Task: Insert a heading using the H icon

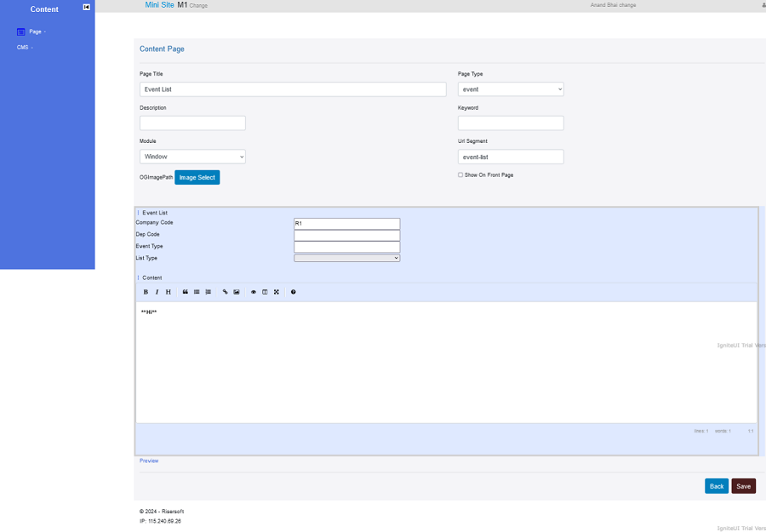Action: pyautogui.click(x=168, y=292)
